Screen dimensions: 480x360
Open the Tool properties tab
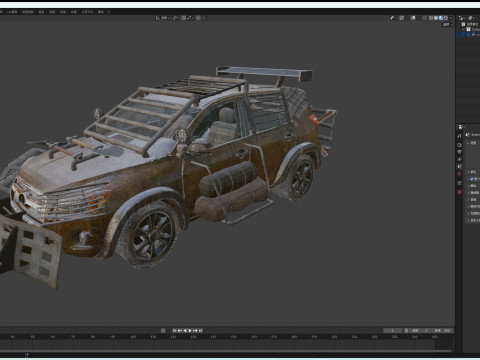coord(459,136)
